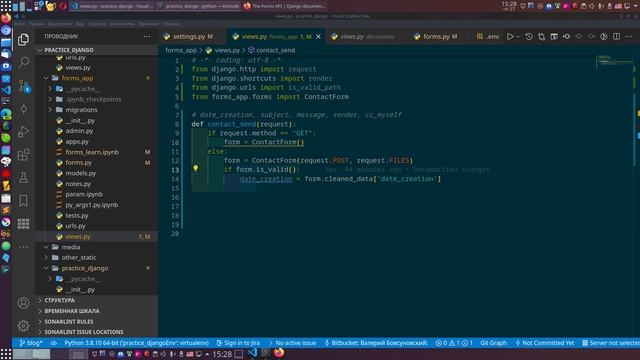Collapse the media folder
The image size is (640, 360).
click(x=96, y=247)
